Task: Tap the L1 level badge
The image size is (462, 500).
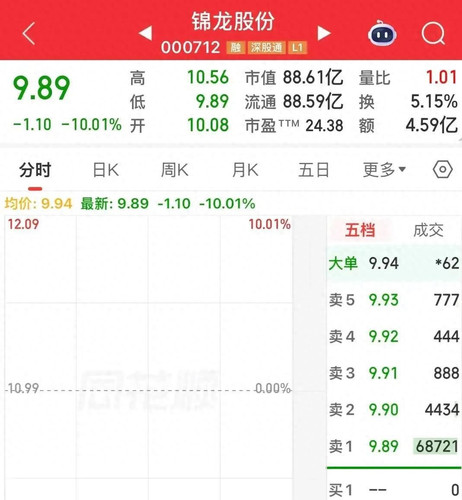Action: pos(298,48)
